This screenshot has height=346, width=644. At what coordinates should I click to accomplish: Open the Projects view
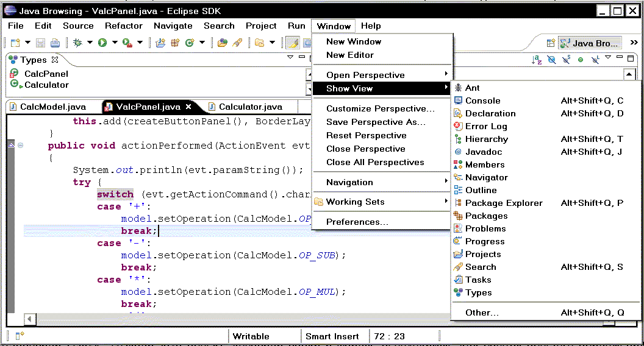(x=546, y=254)
